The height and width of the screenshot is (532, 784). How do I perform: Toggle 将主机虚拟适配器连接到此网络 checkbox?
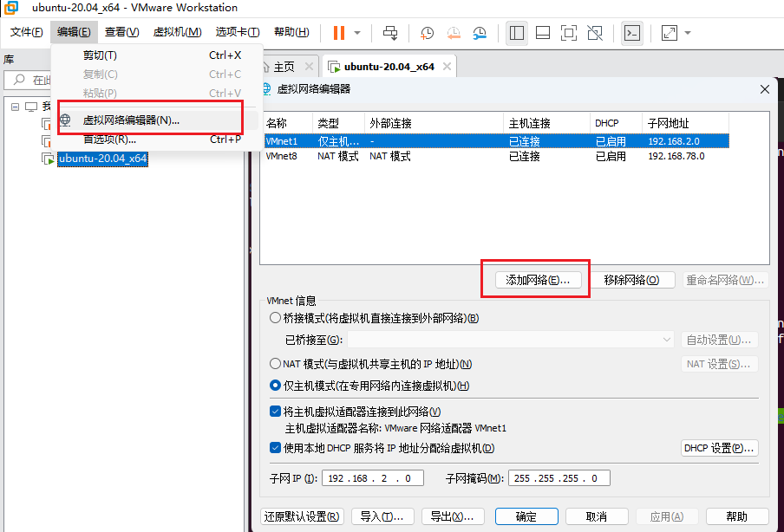pyautogui.click(x=275, y=412)
